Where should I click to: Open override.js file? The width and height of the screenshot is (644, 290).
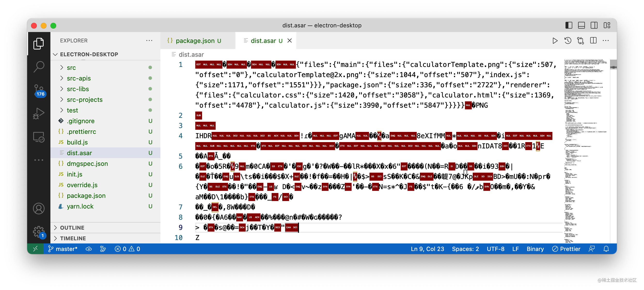pyautogui.click(x=105, y=185)
